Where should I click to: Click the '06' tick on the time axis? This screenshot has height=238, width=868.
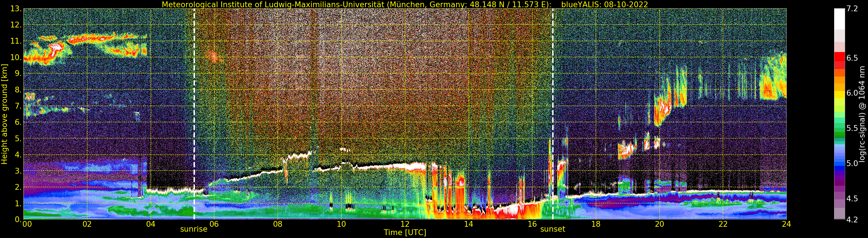click(214, 224)
